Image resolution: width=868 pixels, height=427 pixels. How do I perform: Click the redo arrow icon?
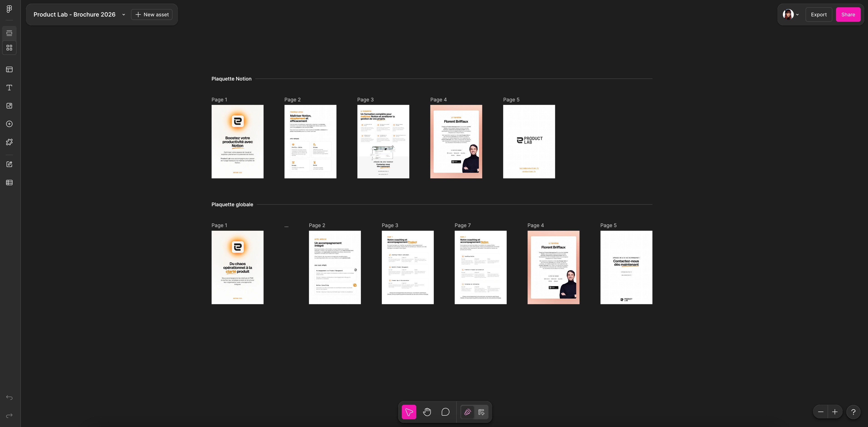point(10,416)
